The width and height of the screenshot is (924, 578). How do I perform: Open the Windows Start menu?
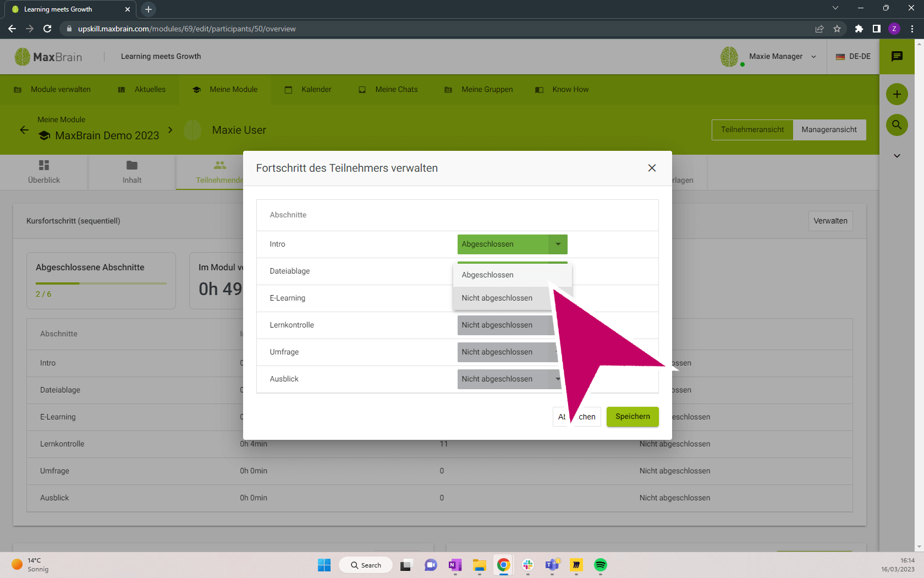point(324,565)
